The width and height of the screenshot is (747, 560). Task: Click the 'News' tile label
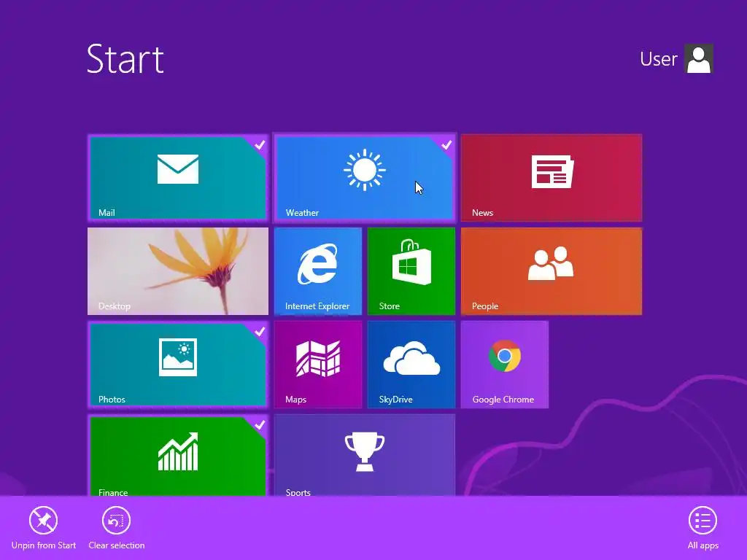[x=482, y=213]
